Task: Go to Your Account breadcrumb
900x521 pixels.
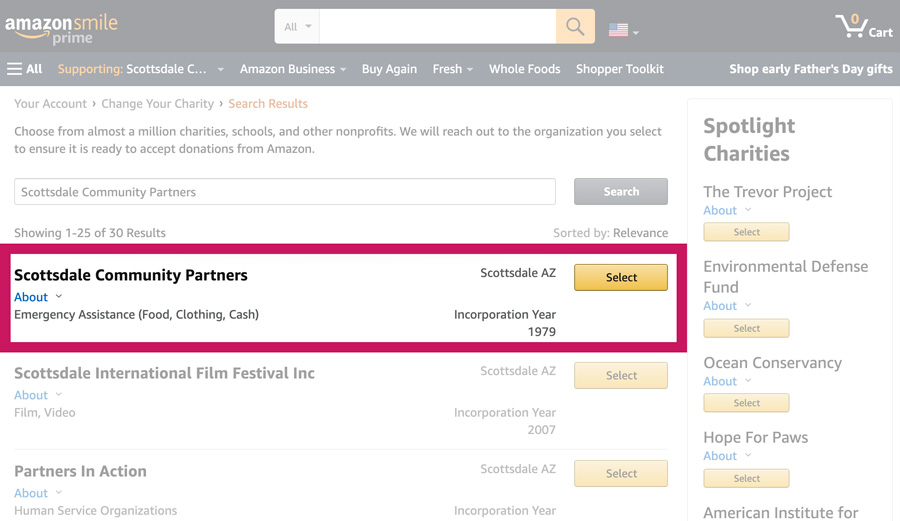Action: [51, 104]
